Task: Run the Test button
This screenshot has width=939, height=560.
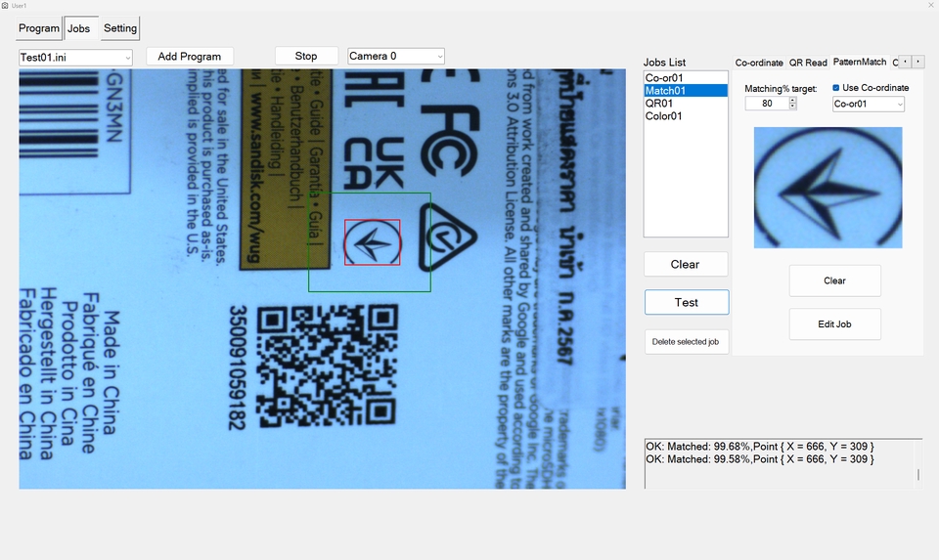Action: coord(687,302)
